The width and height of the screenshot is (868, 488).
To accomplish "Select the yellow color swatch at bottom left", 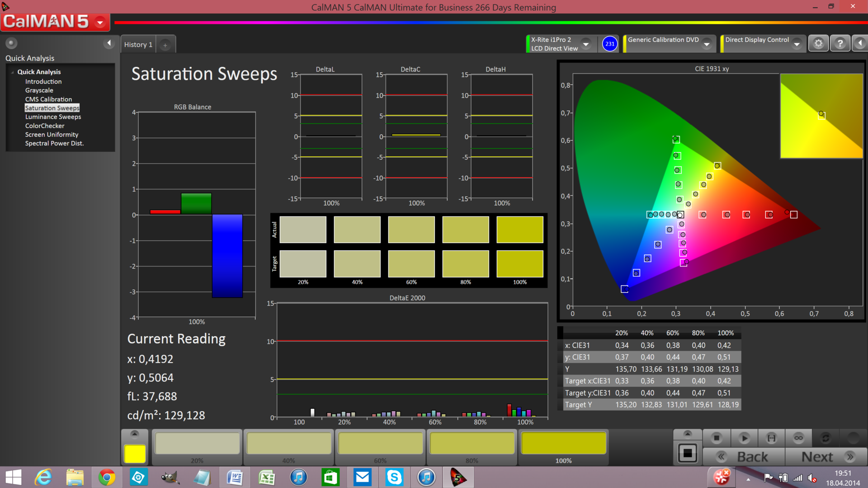I will (x=135, y=454).
